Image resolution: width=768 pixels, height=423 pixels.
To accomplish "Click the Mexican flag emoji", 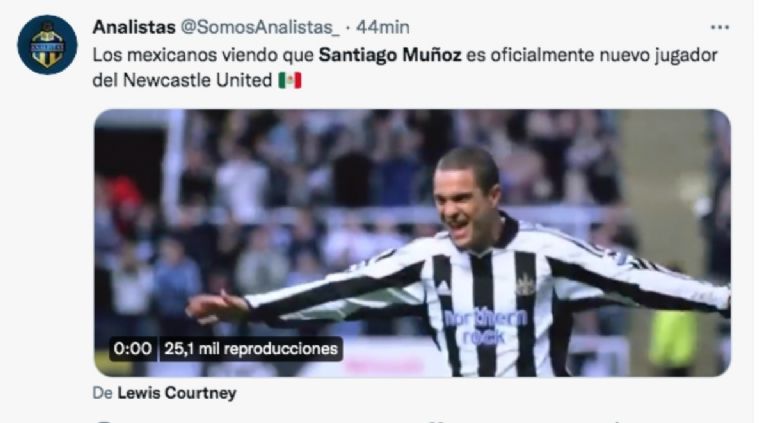I will point(290,80).
